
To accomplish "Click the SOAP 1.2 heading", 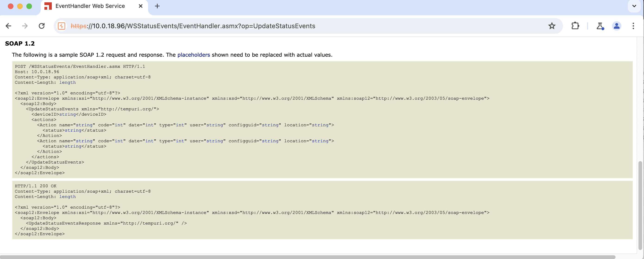I will pyautogui.click(x=20, y=43).
